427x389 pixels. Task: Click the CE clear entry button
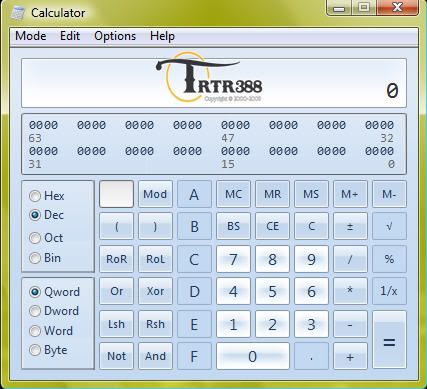click(272, 226)
